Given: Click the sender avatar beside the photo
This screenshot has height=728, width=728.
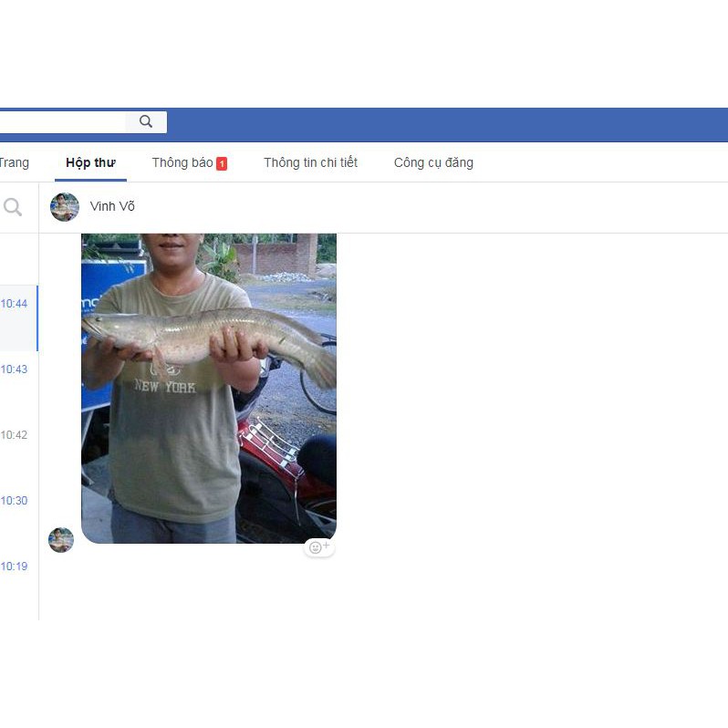Looking at the screenshot, I should [61, 540].
